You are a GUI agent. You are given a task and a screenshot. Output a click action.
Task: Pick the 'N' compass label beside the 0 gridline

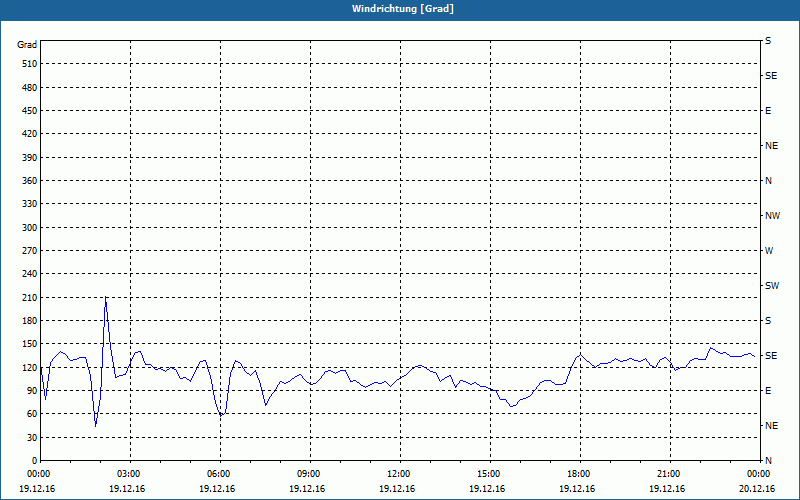[768, 461]
